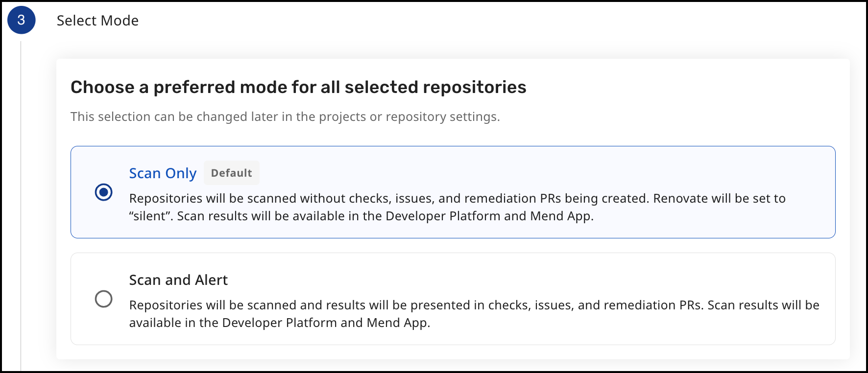Click the Scan Only title label
The height and width of the screenshot is (373, 868).
point(163,173)
